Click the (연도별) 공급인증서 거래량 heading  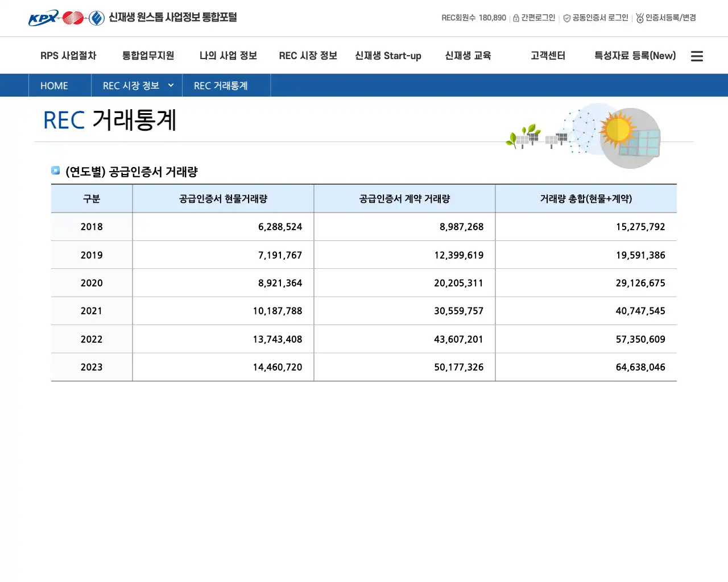pyautogui.click(x=131, y=172)
